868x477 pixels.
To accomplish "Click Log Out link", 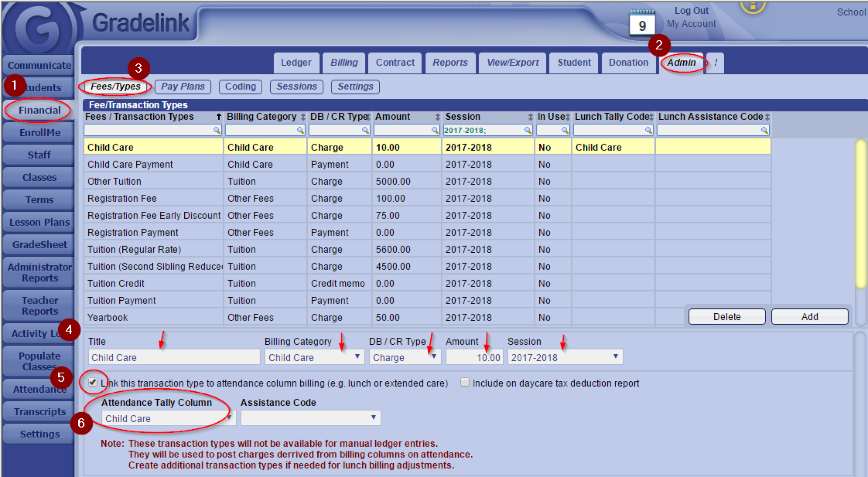I will (691, 11).
